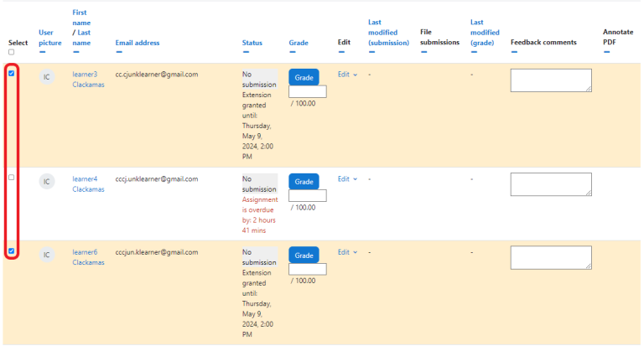This screenshot has width=644, height=346.
Task: Open learner6's user picture avatar
Action: tap(47, 255)
